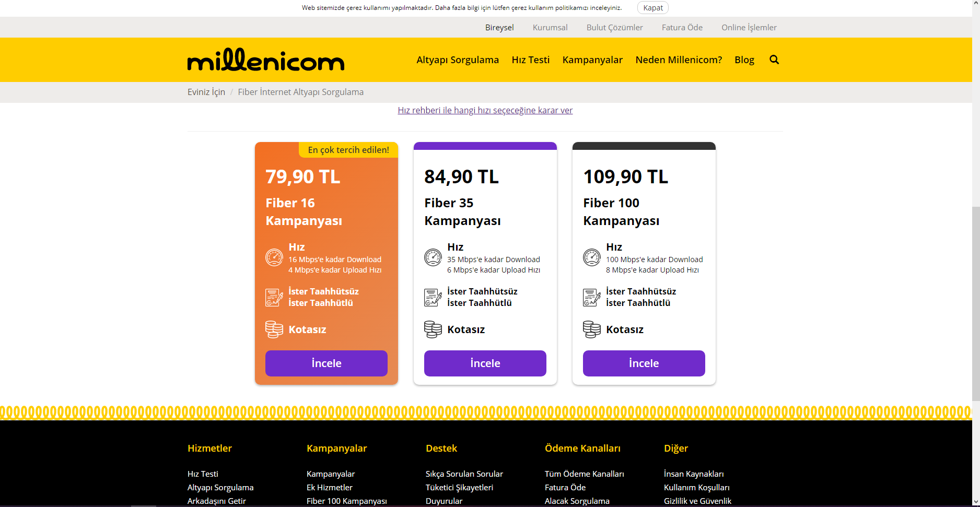980x507 pixels.
Task: Open Tüketici Şikayetleri footer link
Action: click(x=459, y=487)
